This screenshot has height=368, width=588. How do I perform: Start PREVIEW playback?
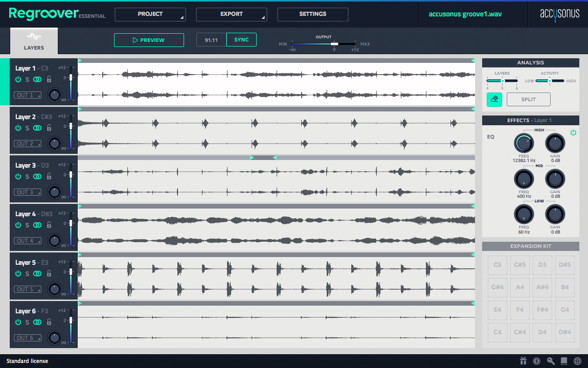[149, 40]
